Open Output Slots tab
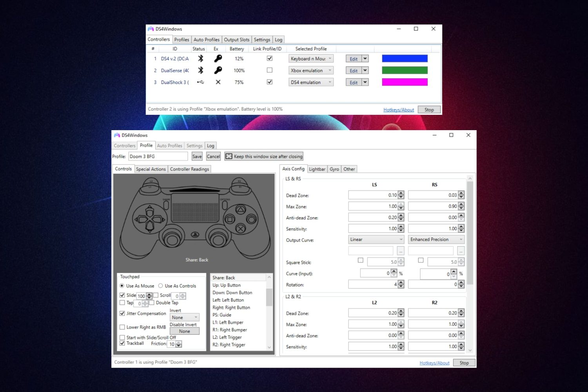The image size is (588, 392). tap(236, 40)
